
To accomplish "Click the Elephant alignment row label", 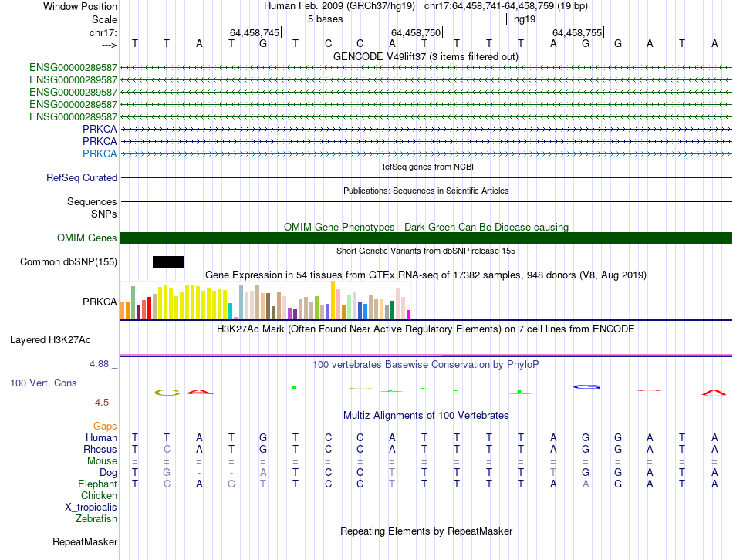I will point(98,484).
